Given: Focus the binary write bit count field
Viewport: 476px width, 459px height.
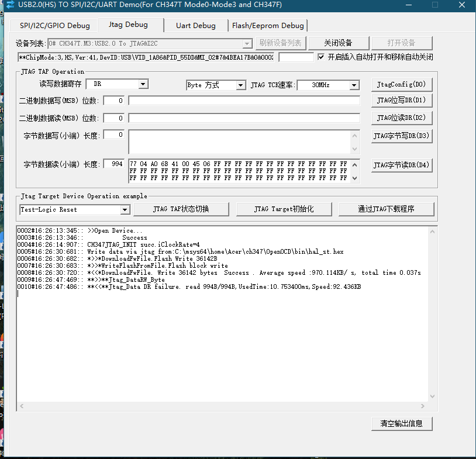Looking at the screenshot, I should click(114, 101).
